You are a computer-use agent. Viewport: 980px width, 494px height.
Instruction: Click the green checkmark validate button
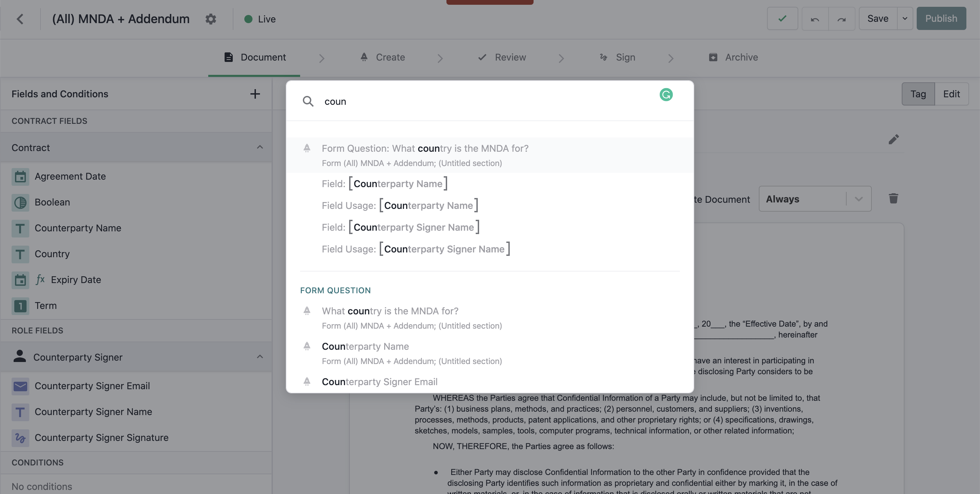click(782, 18)
